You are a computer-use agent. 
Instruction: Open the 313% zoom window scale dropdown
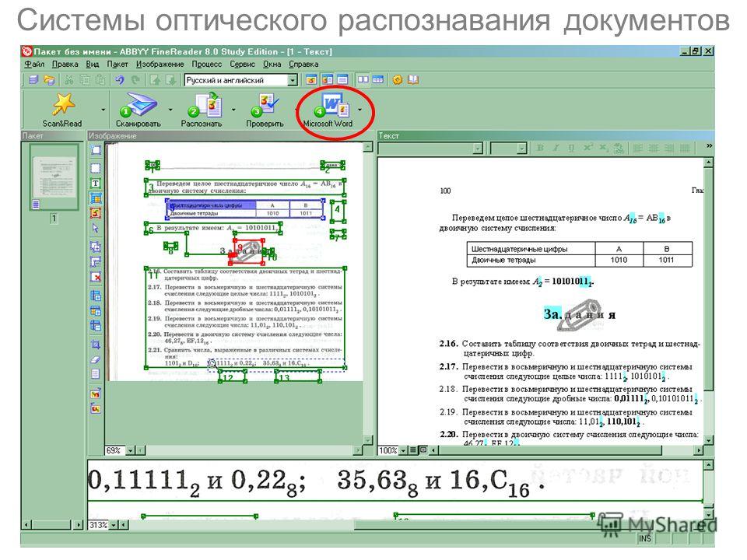[114, 525]
